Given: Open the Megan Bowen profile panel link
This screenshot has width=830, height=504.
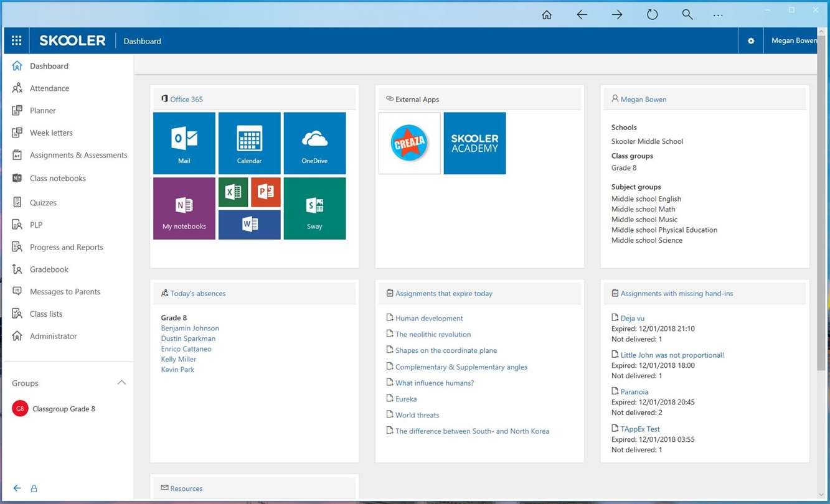Looking at the screenshot, I should tap(643, 100).
